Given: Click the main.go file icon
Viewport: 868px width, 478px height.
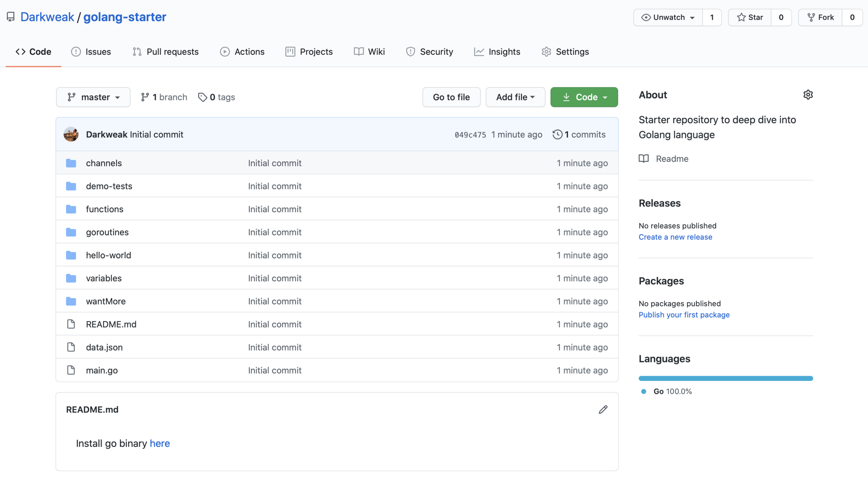Looking at the screenshot, I should tap(71, 370).
